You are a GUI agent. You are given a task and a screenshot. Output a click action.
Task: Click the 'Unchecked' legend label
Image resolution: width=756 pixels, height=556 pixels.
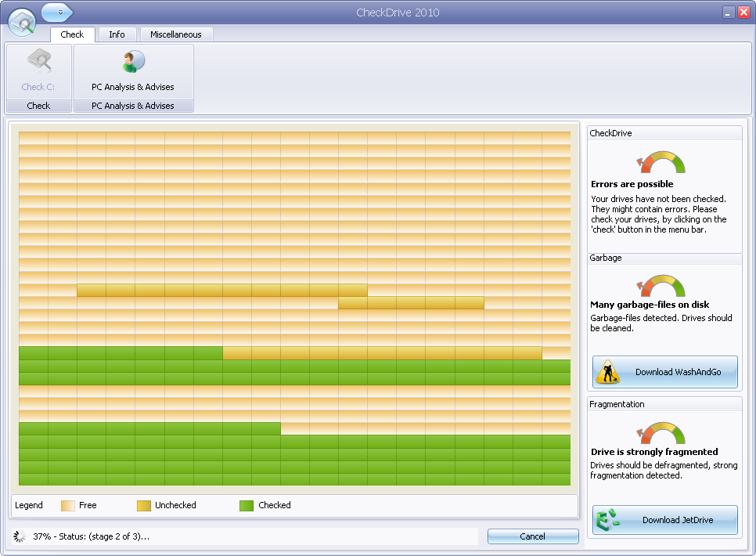tap(175, 505)
